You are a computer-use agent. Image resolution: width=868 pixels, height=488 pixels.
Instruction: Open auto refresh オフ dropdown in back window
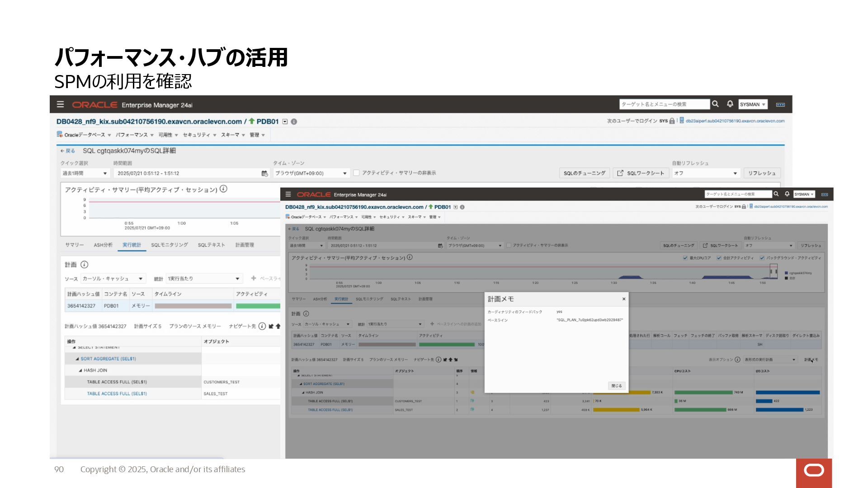pos(706,174)
